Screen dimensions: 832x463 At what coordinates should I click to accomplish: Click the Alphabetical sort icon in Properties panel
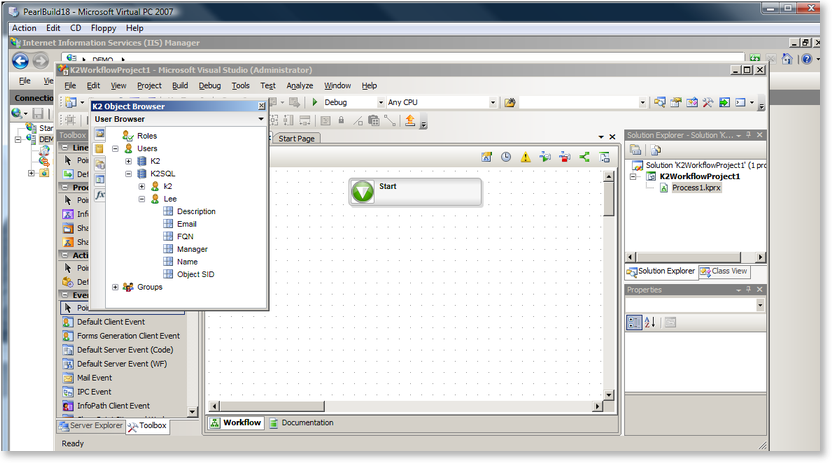pos(649,322)
